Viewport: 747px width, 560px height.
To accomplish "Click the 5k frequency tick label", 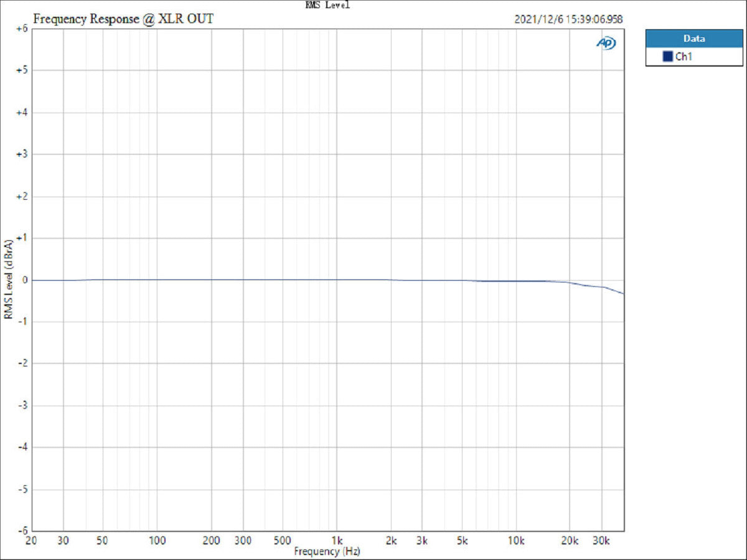I will (x=461, y=540).
